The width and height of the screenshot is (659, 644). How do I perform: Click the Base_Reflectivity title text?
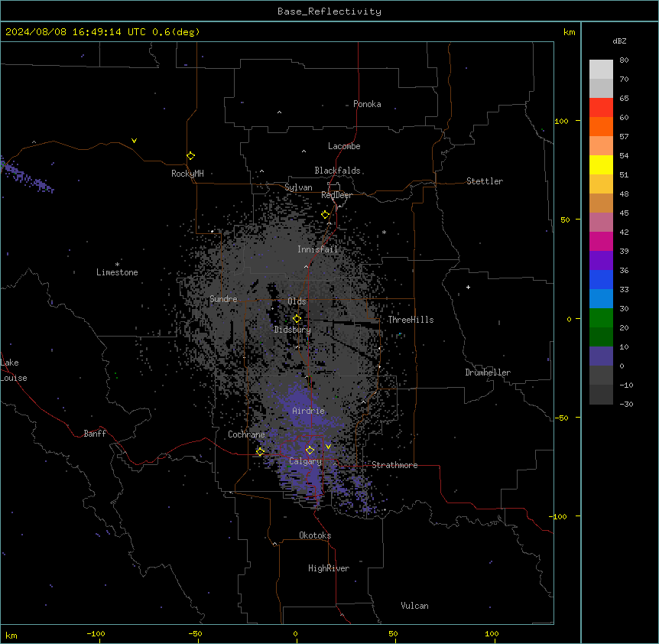(329, 11)
